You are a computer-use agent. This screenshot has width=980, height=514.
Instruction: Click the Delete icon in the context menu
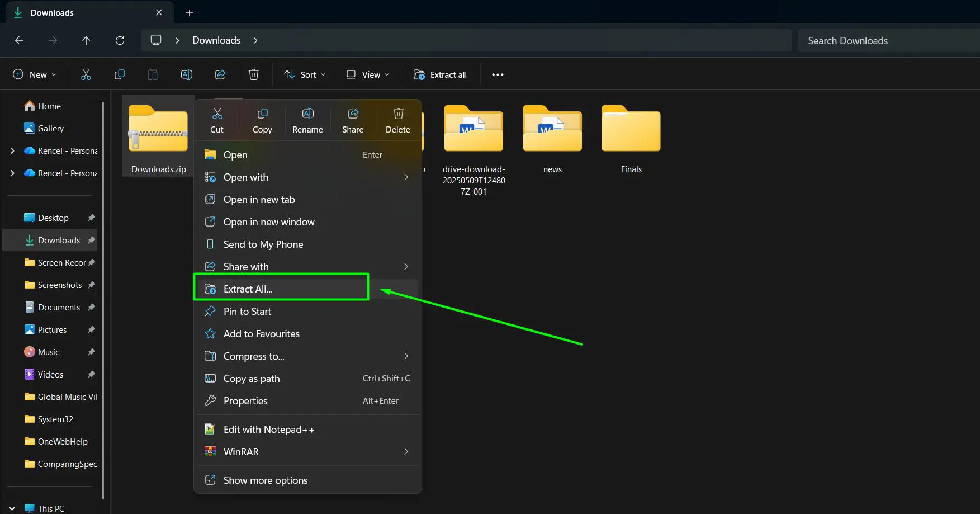[397, 119]
